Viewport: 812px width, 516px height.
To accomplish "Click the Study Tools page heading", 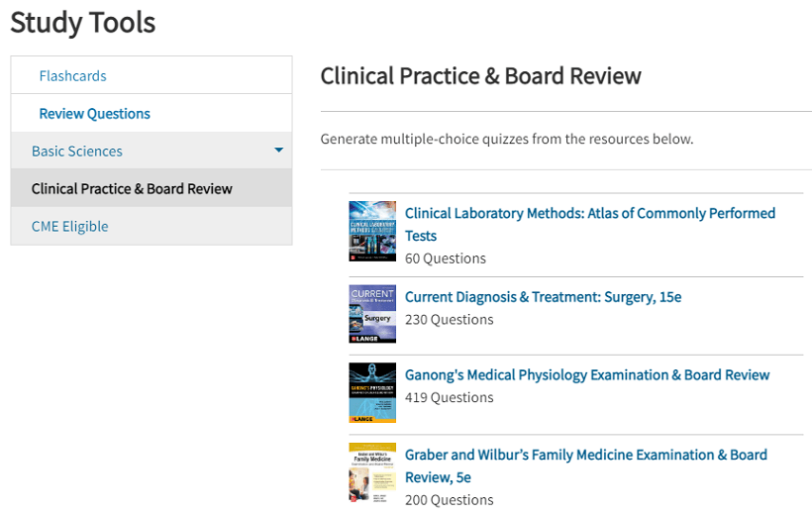I will coord(83,23).
